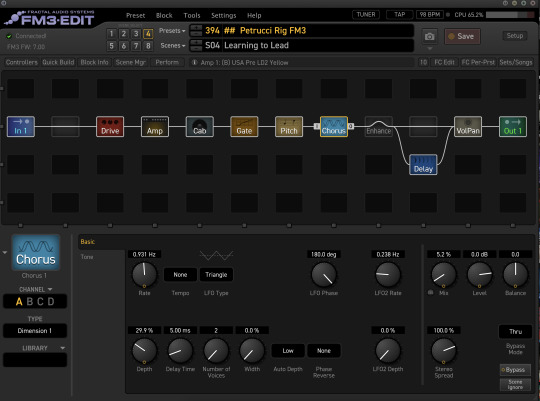
Task: Open Bypass Mode dropdown showing Thru
Action: 515,331
